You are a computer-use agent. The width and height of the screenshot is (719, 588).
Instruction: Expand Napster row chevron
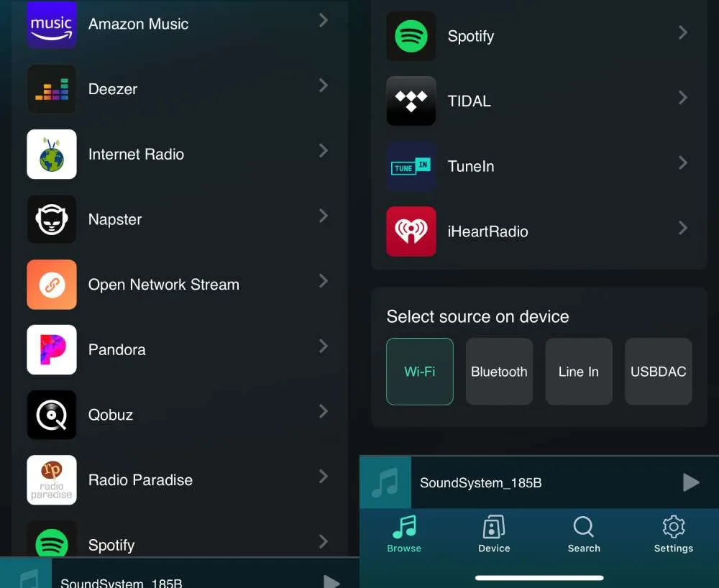pyautogui.click(x=324, y=216)
